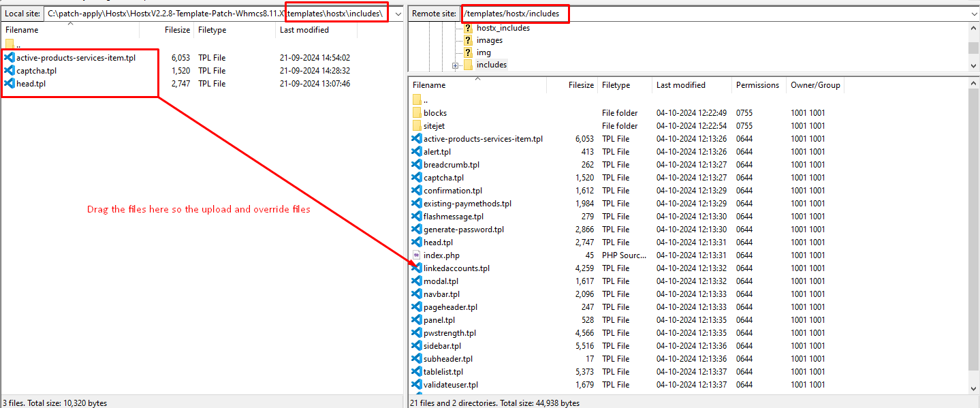Open the Remote site path dropdown
The height and width of the screenshot is (408, 980).
point(974,14)
